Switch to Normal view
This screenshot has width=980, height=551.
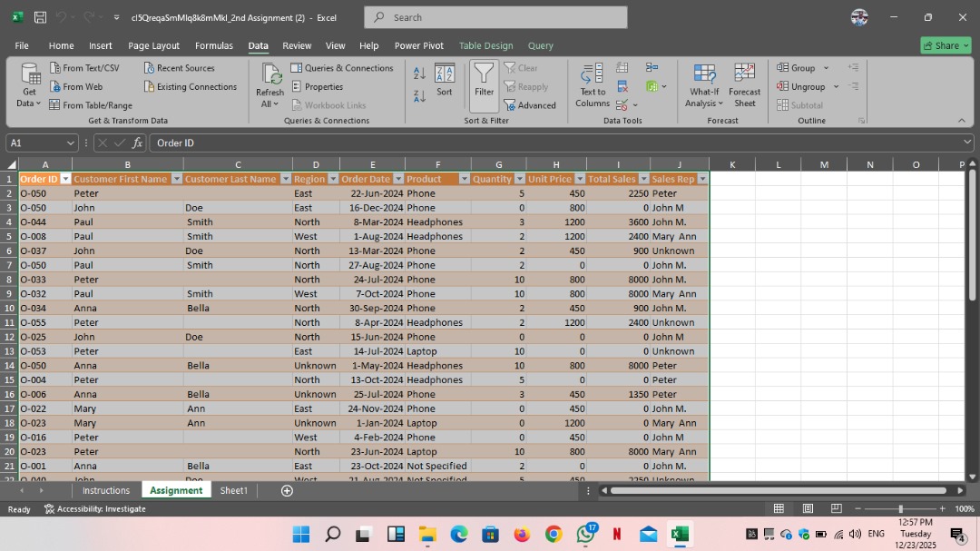click(x=779, y=508)
